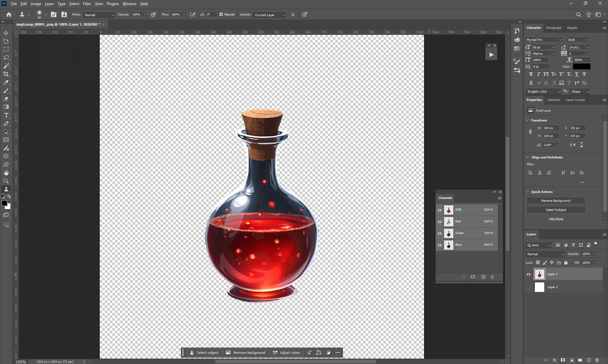Image resolution: width=608 pixels, height=364 pixels.
Task: Select the Lasso tool
Action: [6, 58]
